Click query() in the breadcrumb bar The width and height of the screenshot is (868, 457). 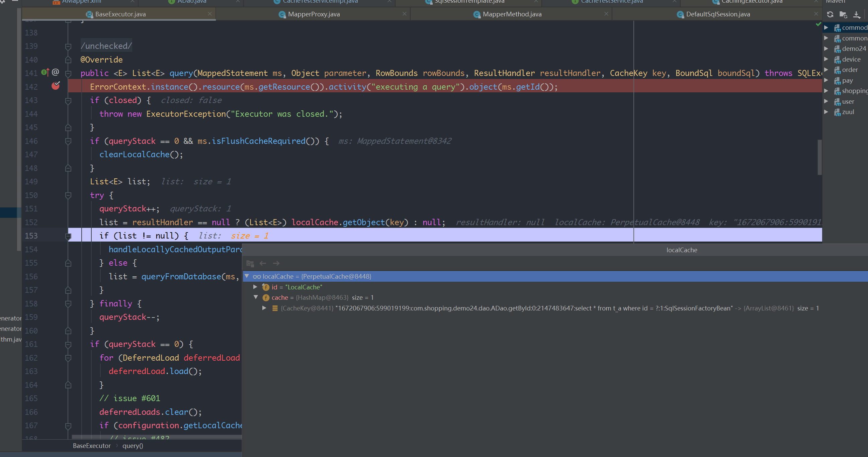[x=133, y=446]
